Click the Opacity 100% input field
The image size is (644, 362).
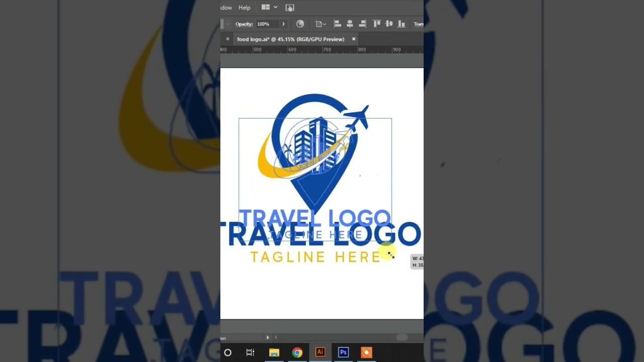[267, 24]
